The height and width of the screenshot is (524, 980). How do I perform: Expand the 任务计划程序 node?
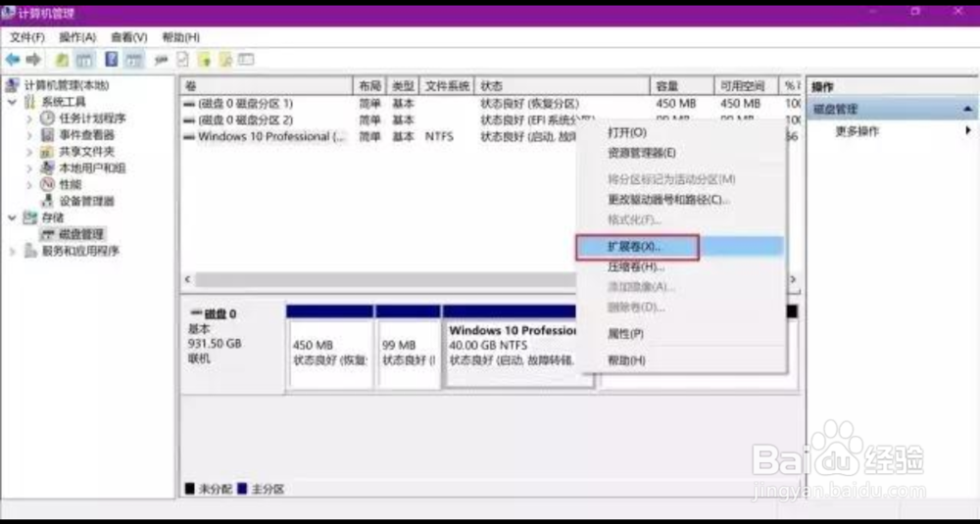coord(29,119)
